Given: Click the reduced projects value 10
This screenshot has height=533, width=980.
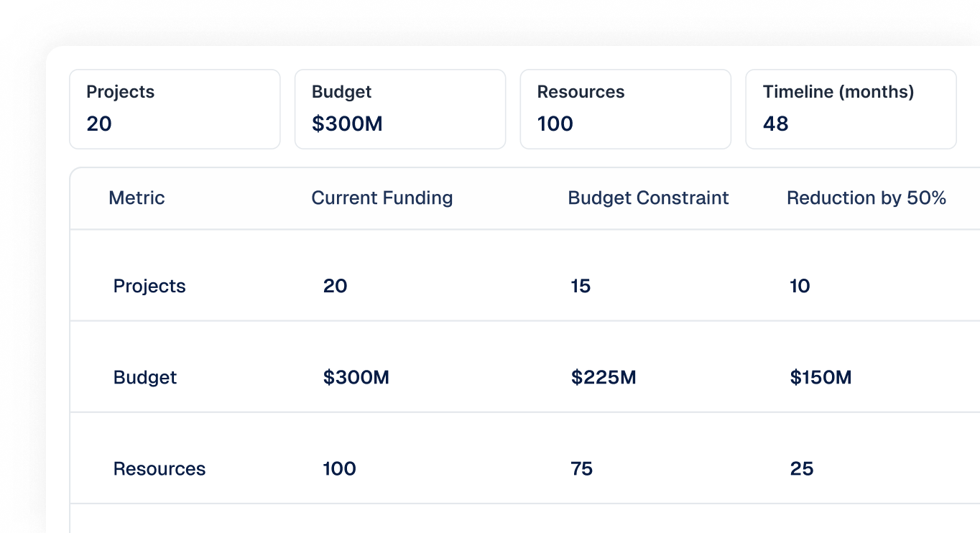Looking at the screenshot, I should click(x=800, y=286).
